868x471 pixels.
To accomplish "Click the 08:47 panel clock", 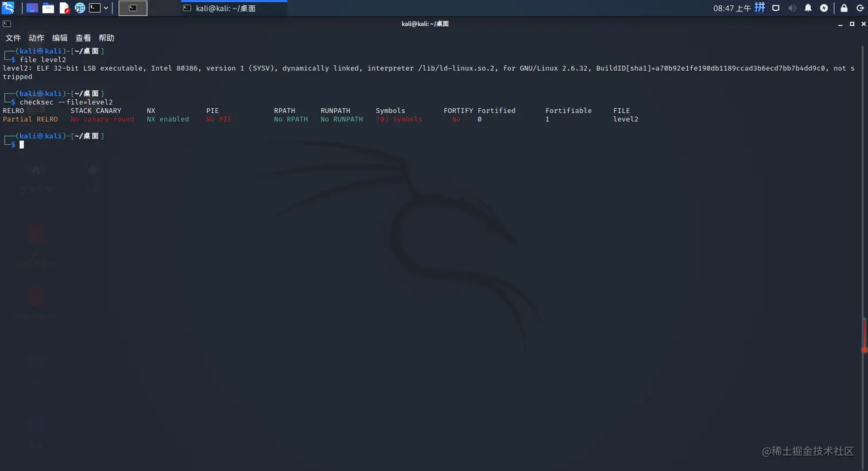I will point(732,8).
